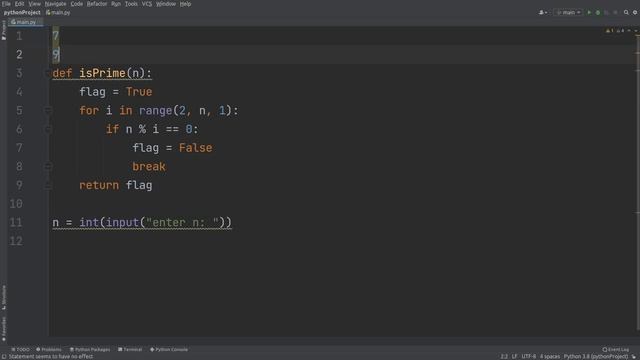Open the main run configuration dropdown
Image resolution: width=640 pixels, height=360 pixels.
[x=569, y=13]
